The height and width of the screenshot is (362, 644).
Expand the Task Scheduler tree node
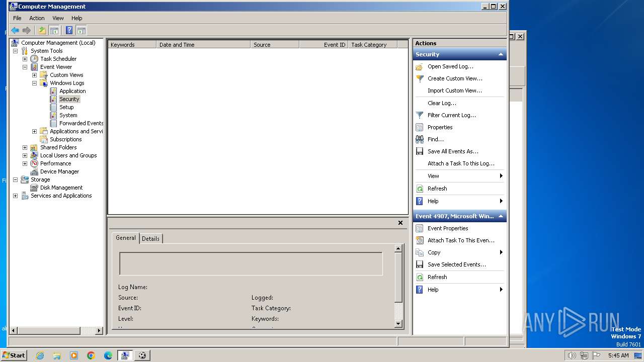25,59
